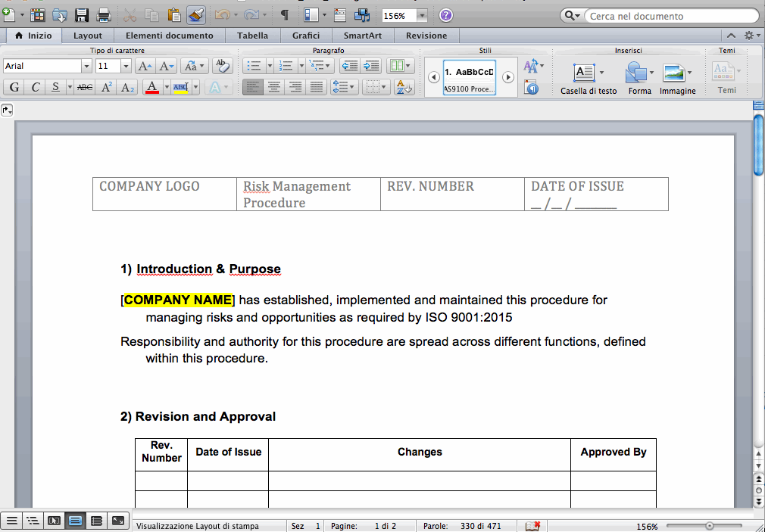
Task: Show next styles with right arrow
Action: (x=508, y=77)
